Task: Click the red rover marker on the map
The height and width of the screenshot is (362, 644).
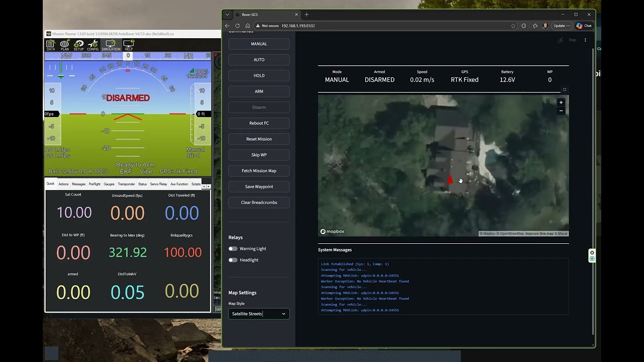Action: [450, 179]
